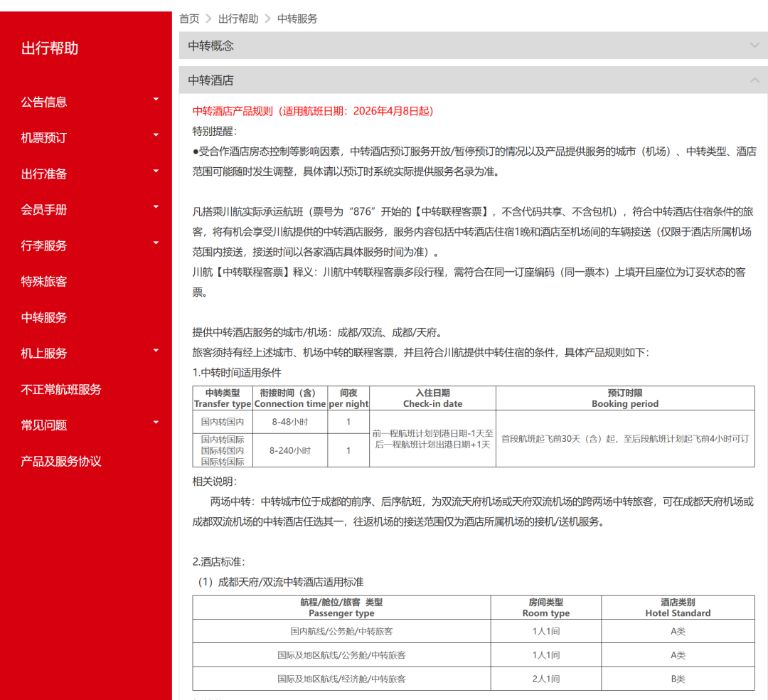
Task: Click the 首段航班起飞前30天 booking cell
Action: coord(625,438)
